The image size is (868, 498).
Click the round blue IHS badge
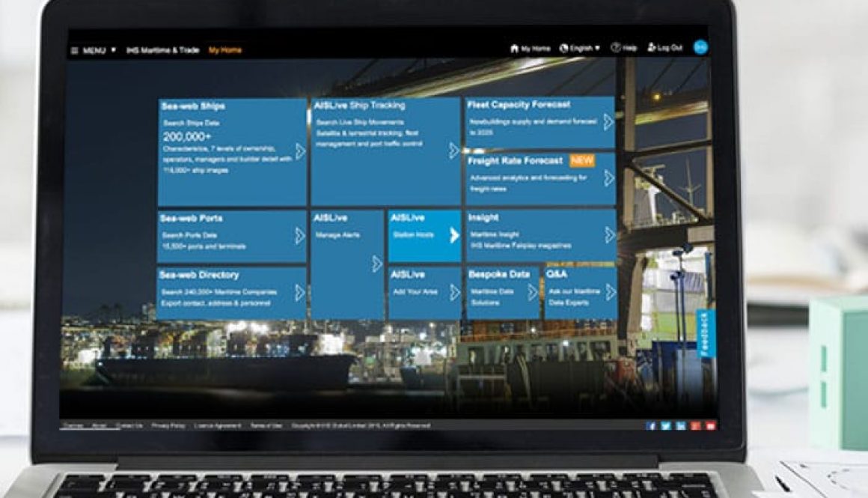point(700,47)
